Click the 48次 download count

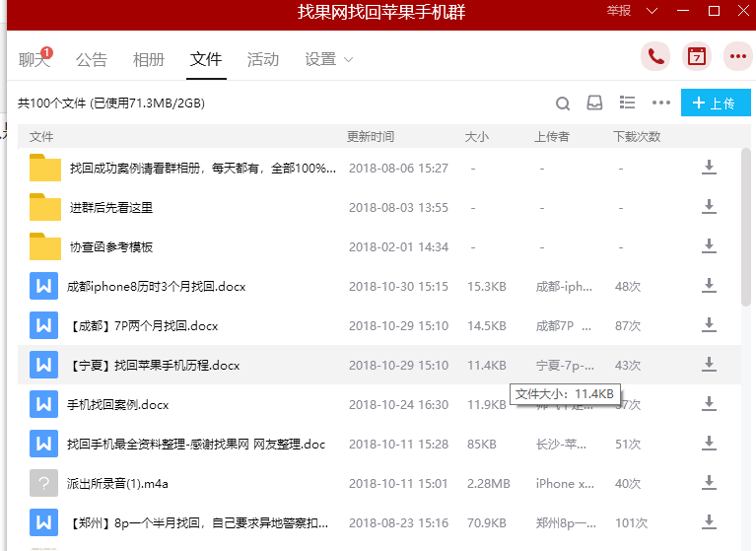[x=628, y=287]
